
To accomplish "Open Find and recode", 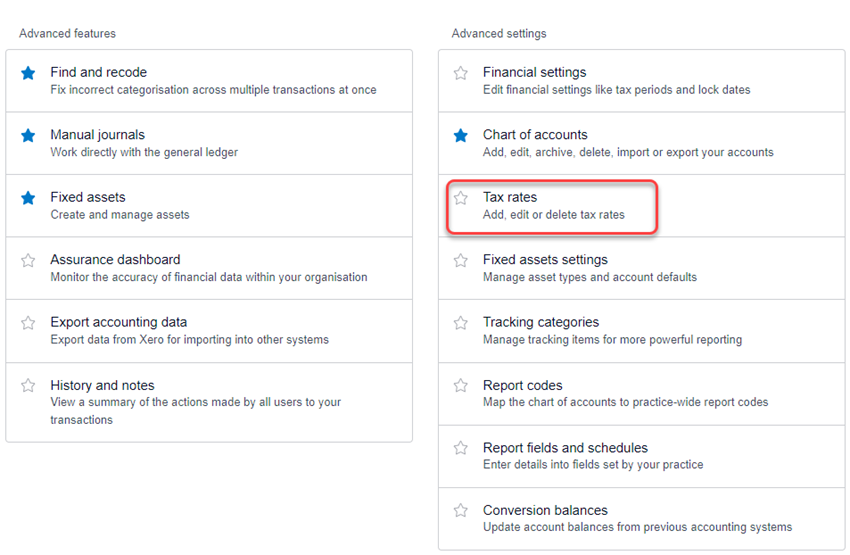I will (209, 81).
